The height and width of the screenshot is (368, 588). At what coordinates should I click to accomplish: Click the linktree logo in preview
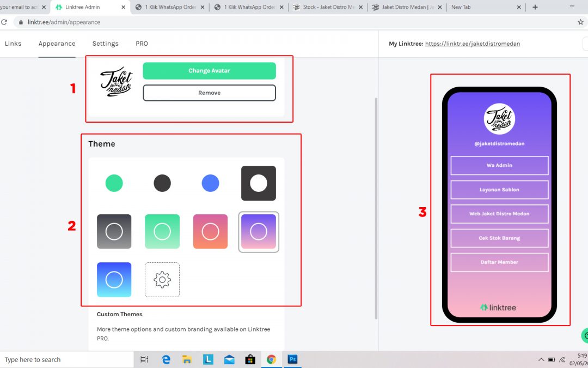(x=498, y=307)
